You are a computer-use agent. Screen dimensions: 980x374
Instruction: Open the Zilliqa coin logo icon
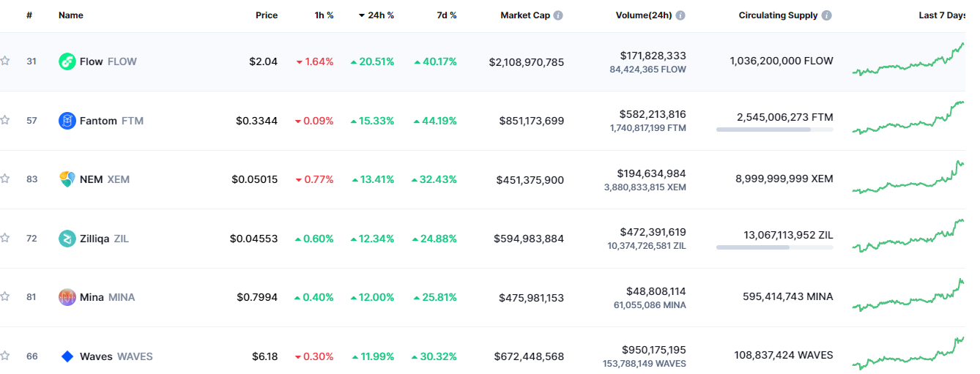[x=67, y=238]
